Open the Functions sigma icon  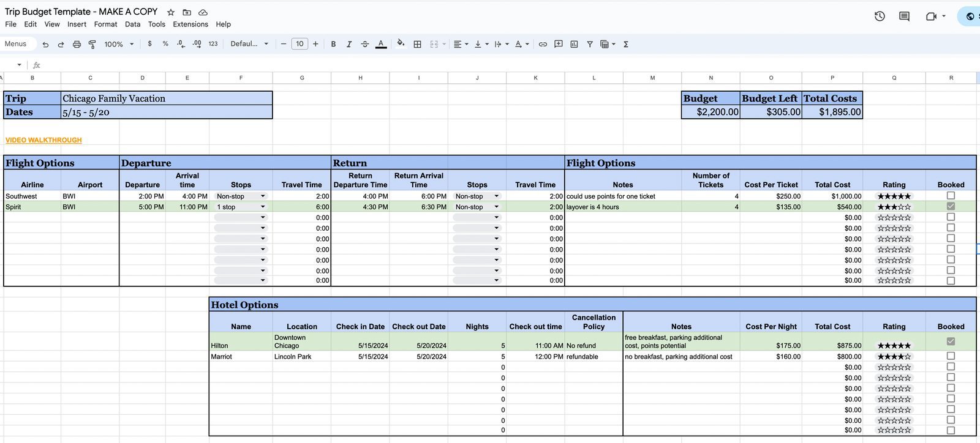click(x=626, y=44)
